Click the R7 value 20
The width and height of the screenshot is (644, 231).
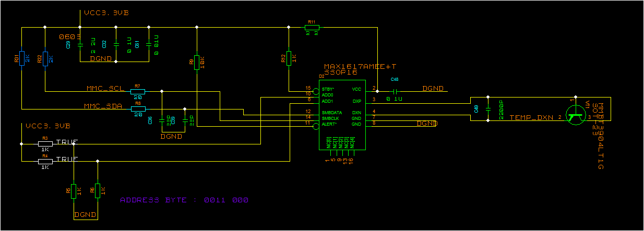(x=138, y=97)
